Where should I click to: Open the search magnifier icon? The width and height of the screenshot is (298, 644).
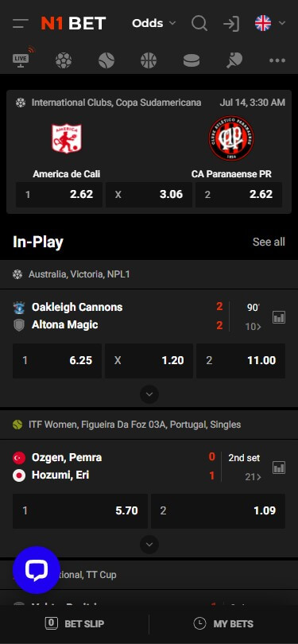199,23
